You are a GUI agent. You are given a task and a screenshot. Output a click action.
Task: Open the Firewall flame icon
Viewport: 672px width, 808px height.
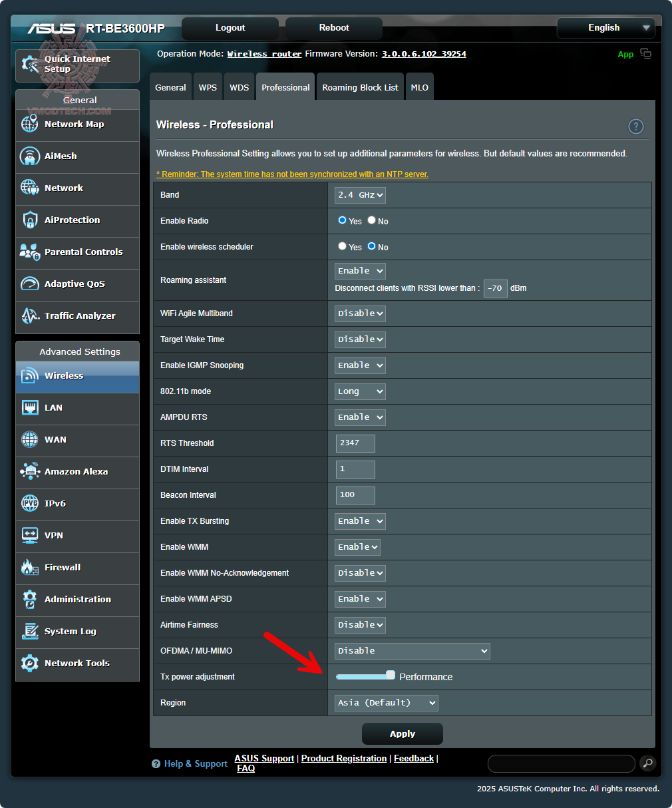[x=30, y=567]
